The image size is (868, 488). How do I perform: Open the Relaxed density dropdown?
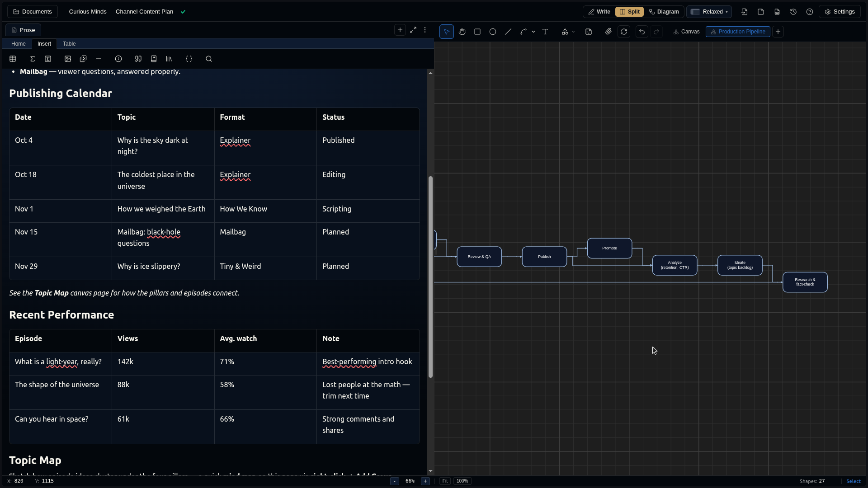pyautogui.click(x=709, y=12)
